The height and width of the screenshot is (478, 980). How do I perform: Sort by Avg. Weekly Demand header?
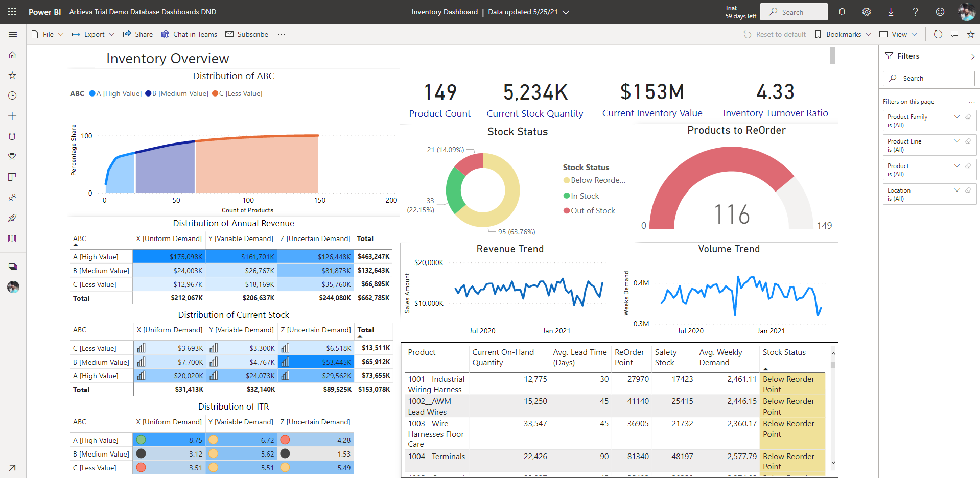[720, 357]
